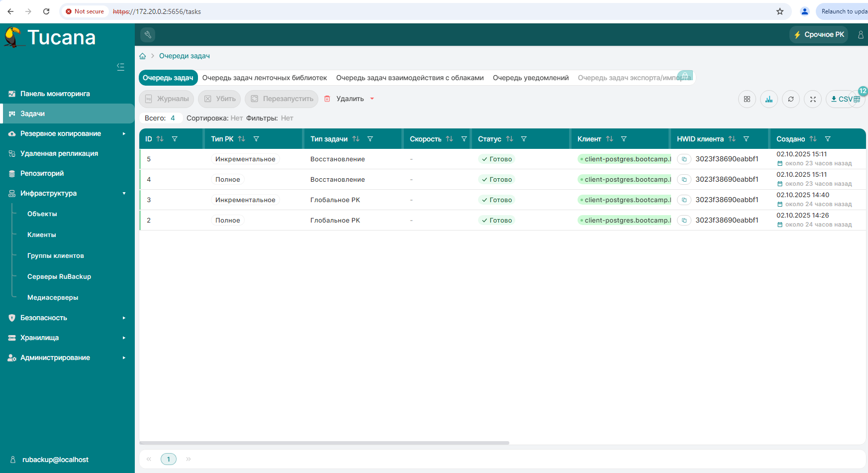868x473 pixels.
Task: Click the refresh table icon
Action: [x=790, y=99]
